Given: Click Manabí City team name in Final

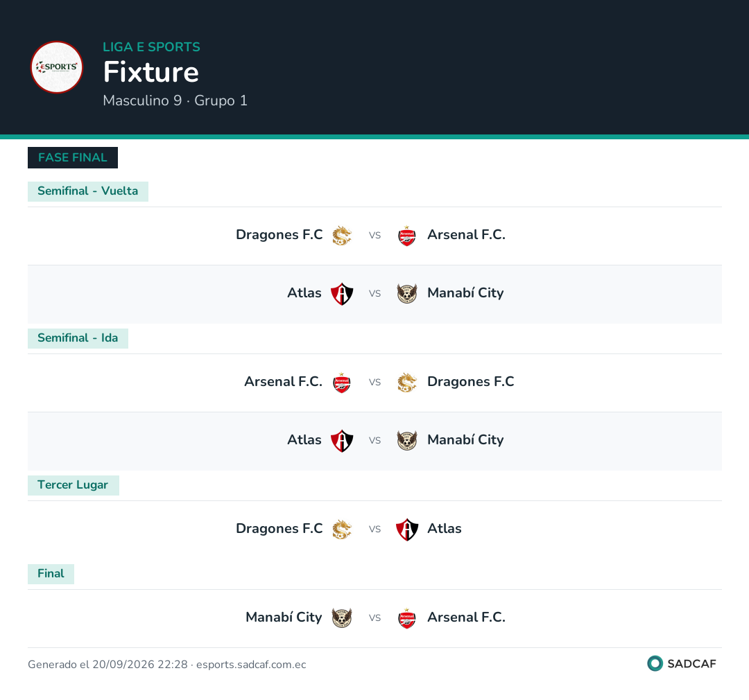Looking at the screenshot, I should [284, 618].
